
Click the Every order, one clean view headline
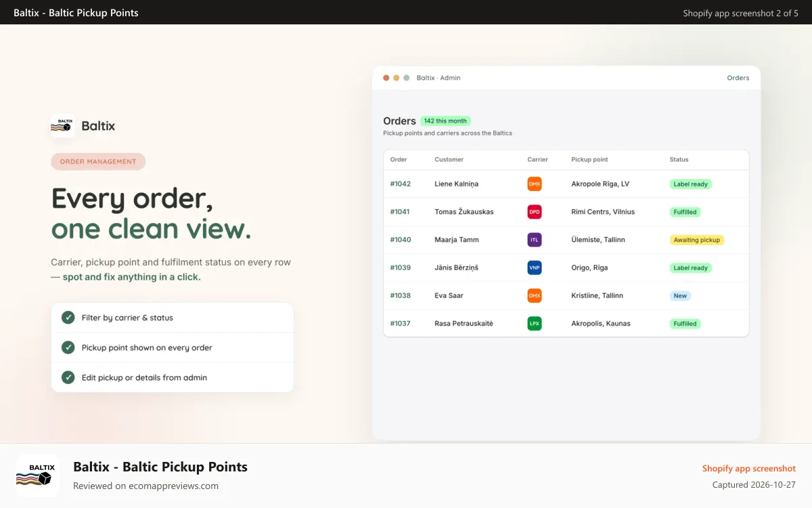(151, 213)
